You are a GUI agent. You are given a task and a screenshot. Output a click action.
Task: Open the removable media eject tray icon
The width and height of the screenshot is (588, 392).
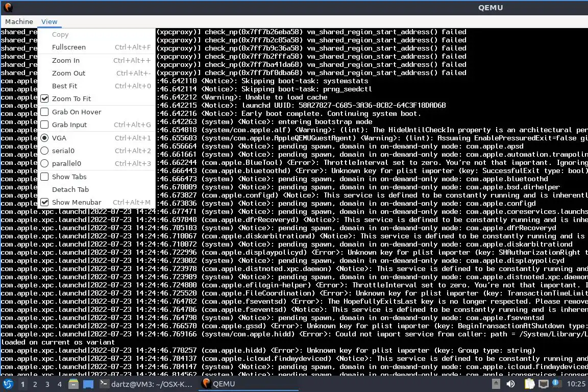click(496, 384)
